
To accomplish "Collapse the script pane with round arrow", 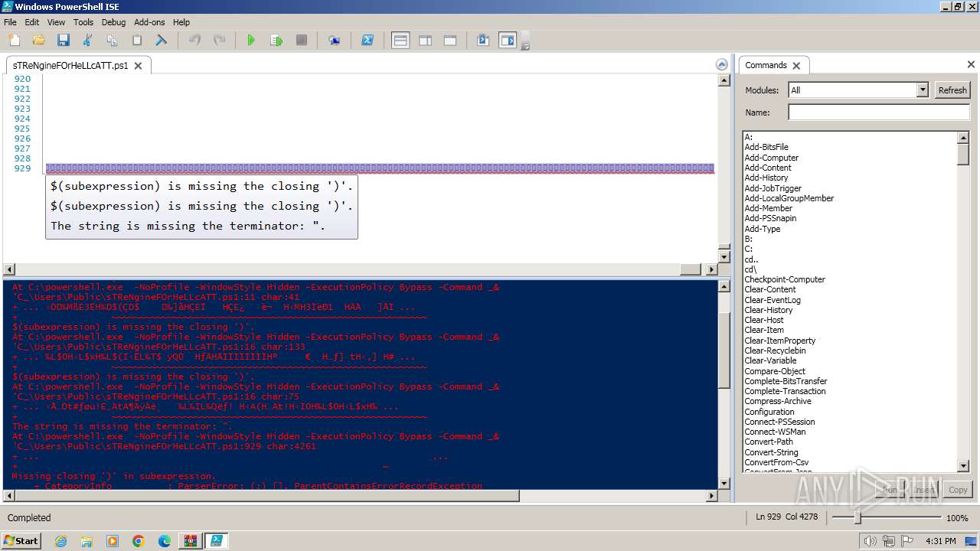I will 721,65.
